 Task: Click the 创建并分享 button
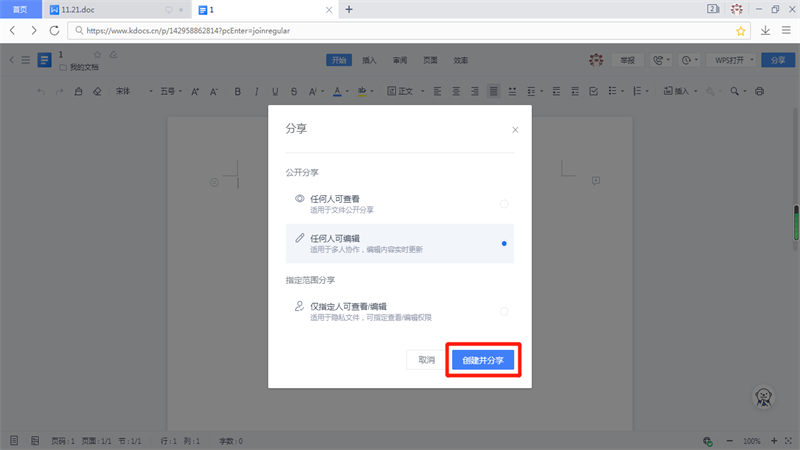483,360
